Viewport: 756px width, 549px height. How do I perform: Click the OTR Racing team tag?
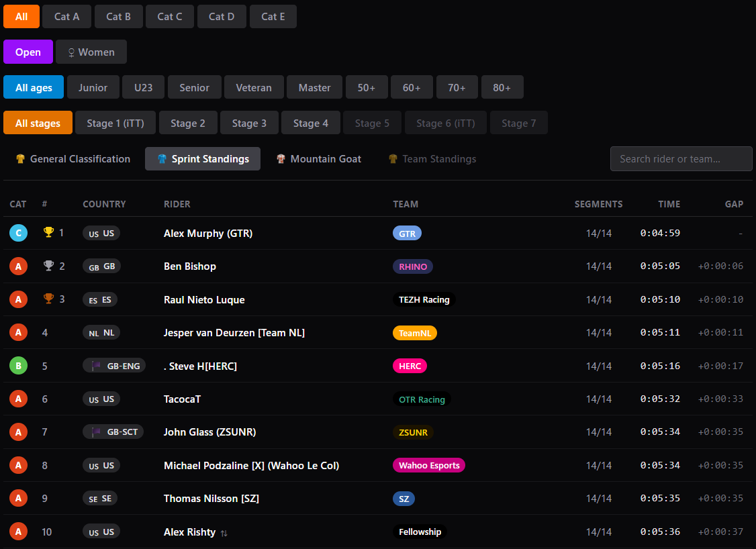(422, 399)
